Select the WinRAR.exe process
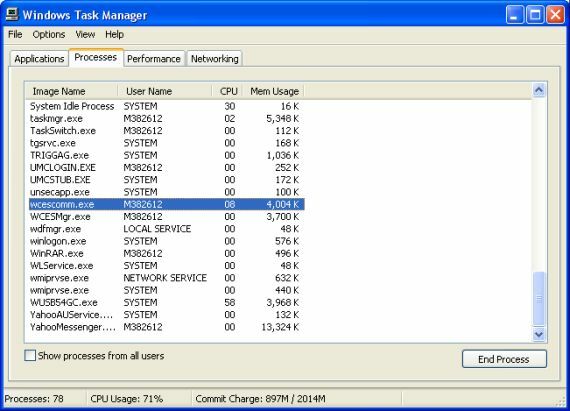Viewport: 570px width, 411px height. pos(166,253)
